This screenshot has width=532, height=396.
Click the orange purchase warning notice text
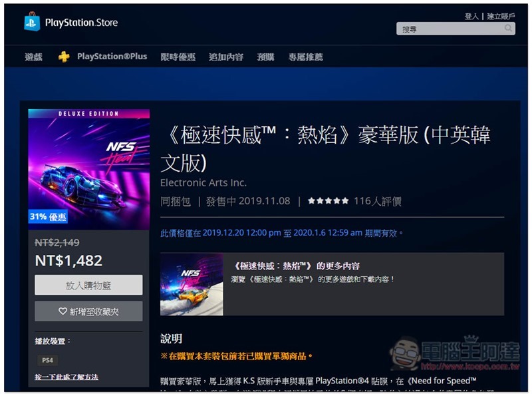pos(237,356)
